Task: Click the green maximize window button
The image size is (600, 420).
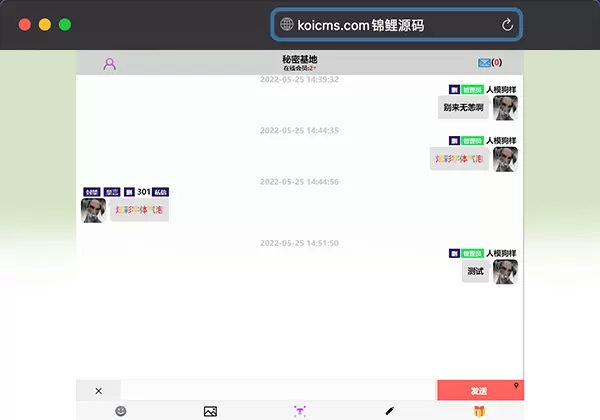Action: click(x=65, y=25)
